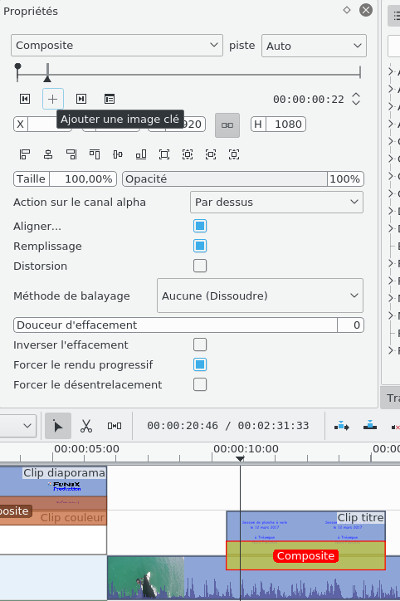Go to previous keyframe button
This screenshot has height=601, width=400.
pos(25,99)
